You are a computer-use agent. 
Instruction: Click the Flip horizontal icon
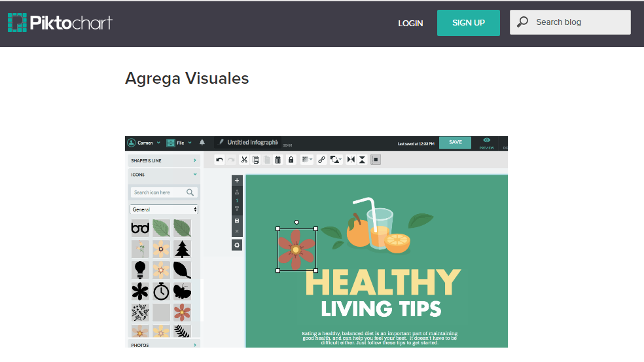pyautogui.click(x=351, y=160)
